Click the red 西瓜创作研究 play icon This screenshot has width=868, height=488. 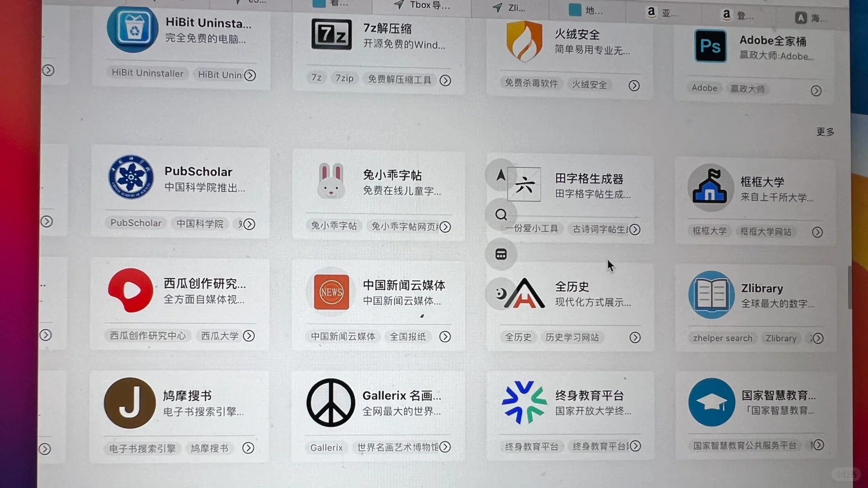130,290
